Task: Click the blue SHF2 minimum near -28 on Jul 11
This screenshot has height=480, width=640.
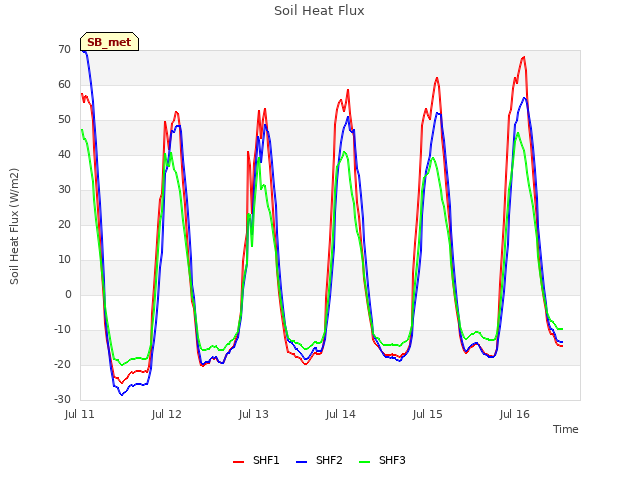Action: 121,395
